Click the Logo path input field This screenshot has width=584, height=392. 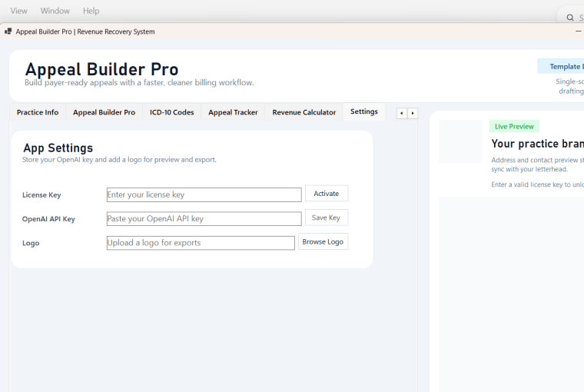click(x=201, y=243)
